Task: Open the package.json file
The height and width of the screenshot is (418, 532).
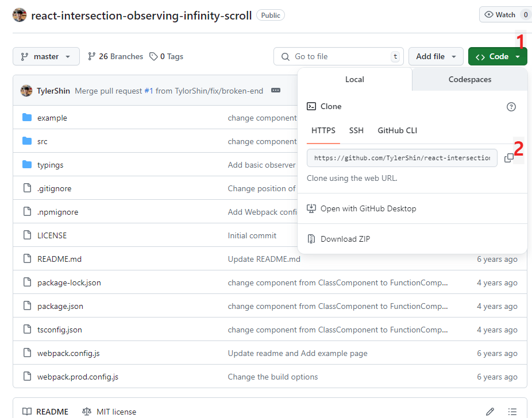Action: [x=60, y=306]
